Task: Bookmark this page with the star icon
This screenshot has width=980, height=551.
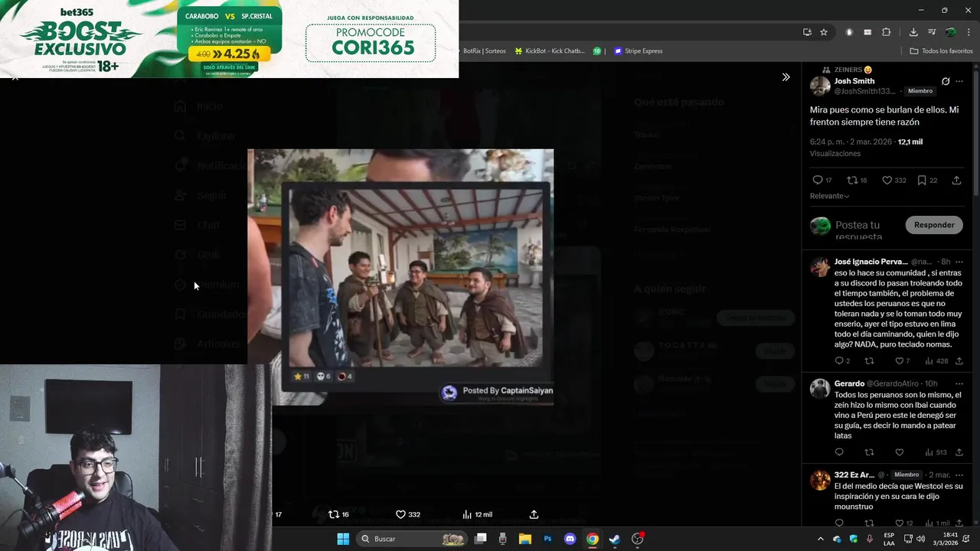Action: coord(824,32)
